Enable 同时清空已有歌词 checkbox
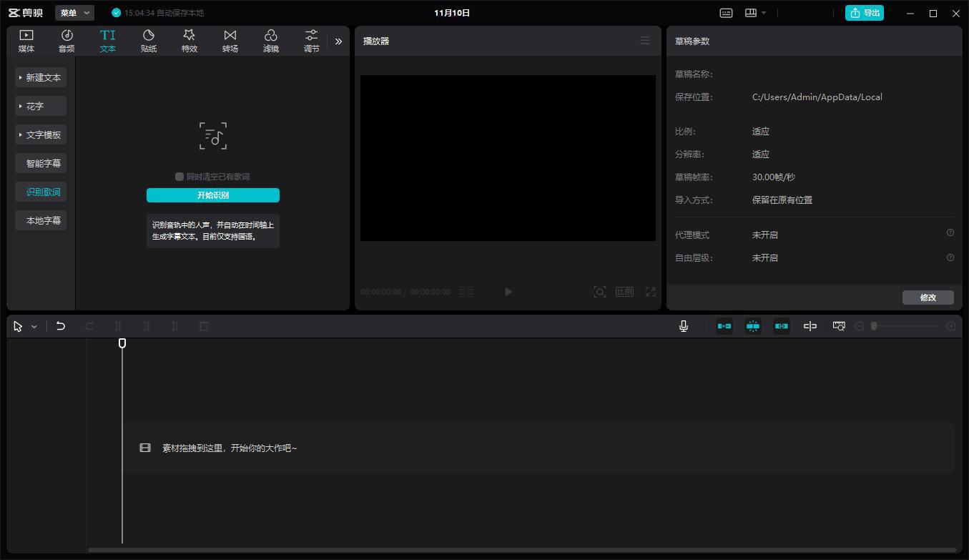The width and height of the screenshot is (969, 560). pyautogui.click(x=179, y=177)
